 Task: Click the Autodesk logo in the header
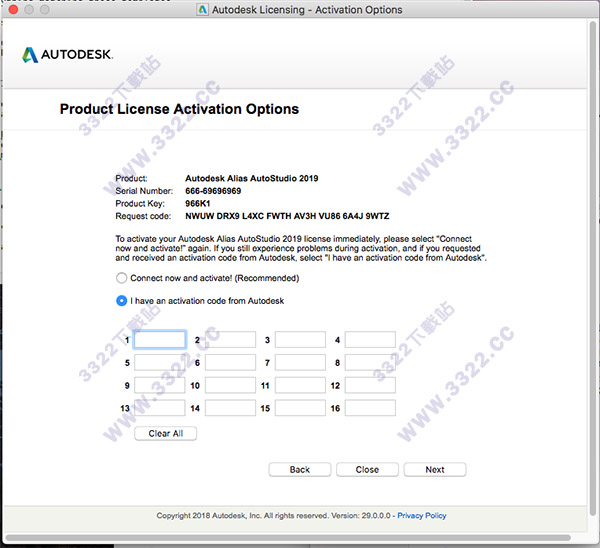pyautogui.click(x=67, y=53)
